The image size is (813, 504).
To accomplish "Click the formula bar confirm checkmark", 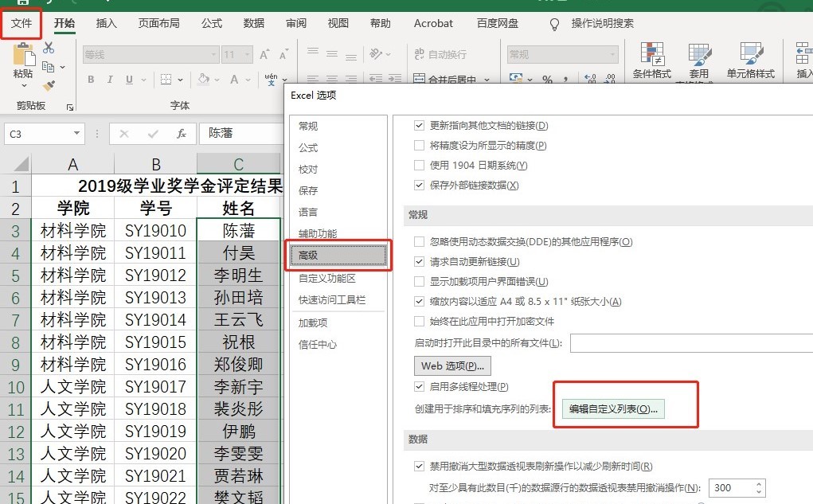I will 153,134.
